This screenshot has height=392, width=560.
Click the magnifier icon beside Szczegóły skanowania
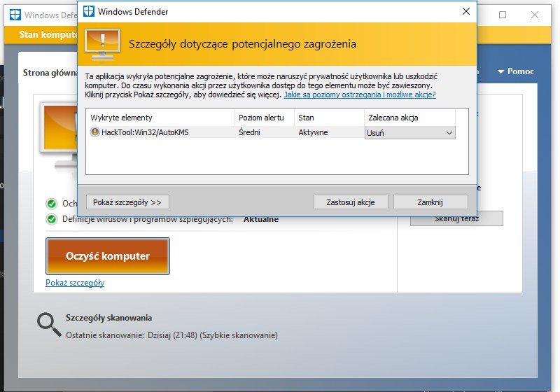(x=49, y=325)
